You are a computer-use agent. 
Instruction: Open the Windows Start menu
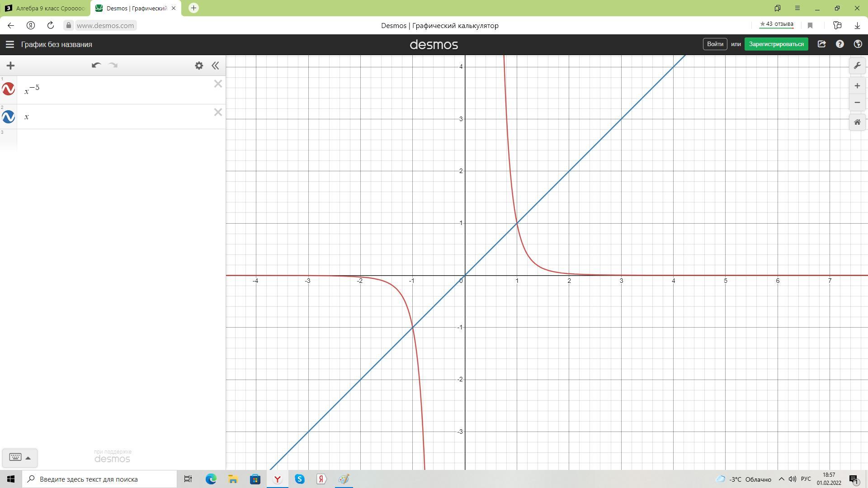click(11, 479)
